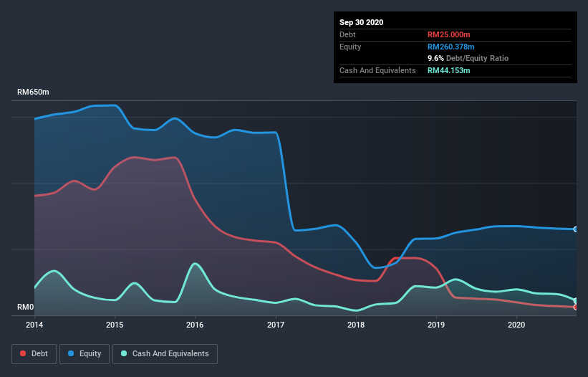Click the 2014 x-axis label
The height and width of the screenshot is (377, 588).
[x=34, y=325]
